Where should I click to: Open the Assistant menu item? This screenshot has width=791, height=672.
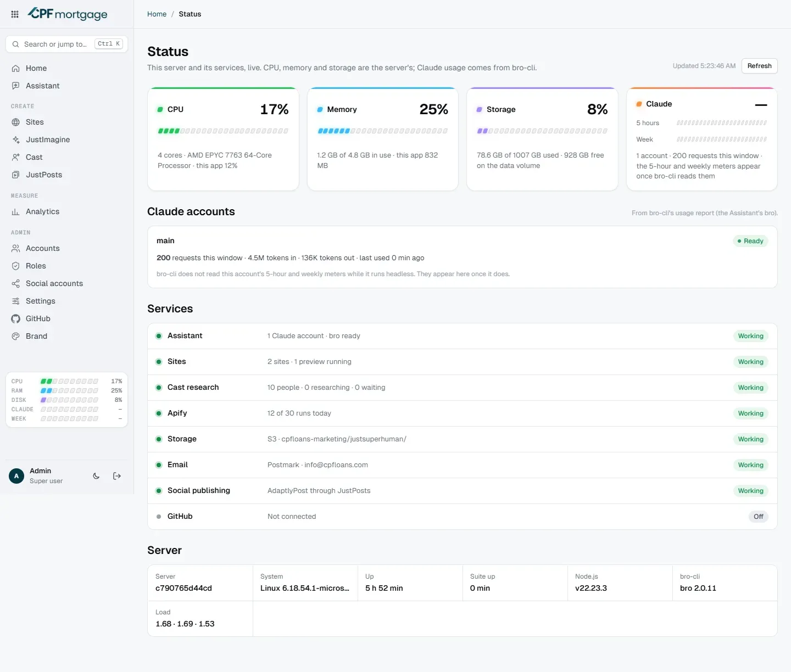(66, 86)
